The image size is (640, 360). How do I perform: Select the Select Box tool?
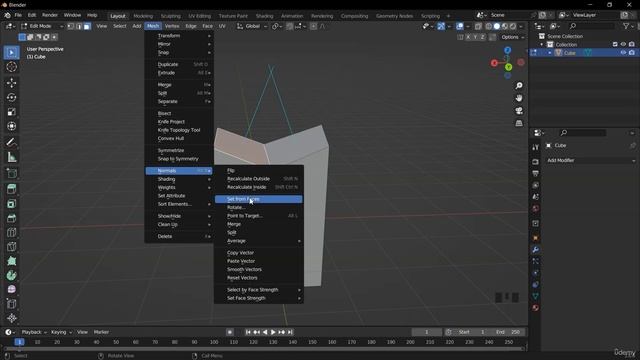(11, 52)
